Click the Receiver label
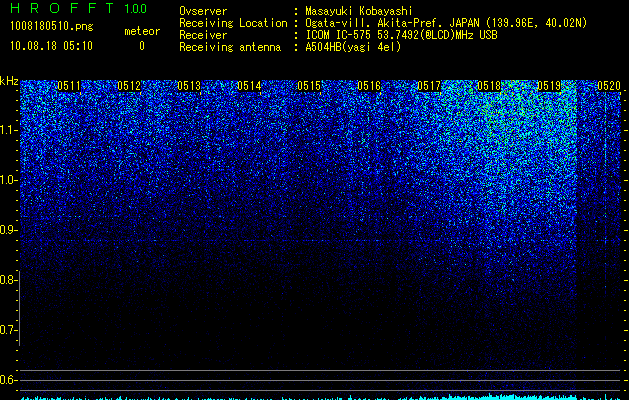 [x=203, y=35]
